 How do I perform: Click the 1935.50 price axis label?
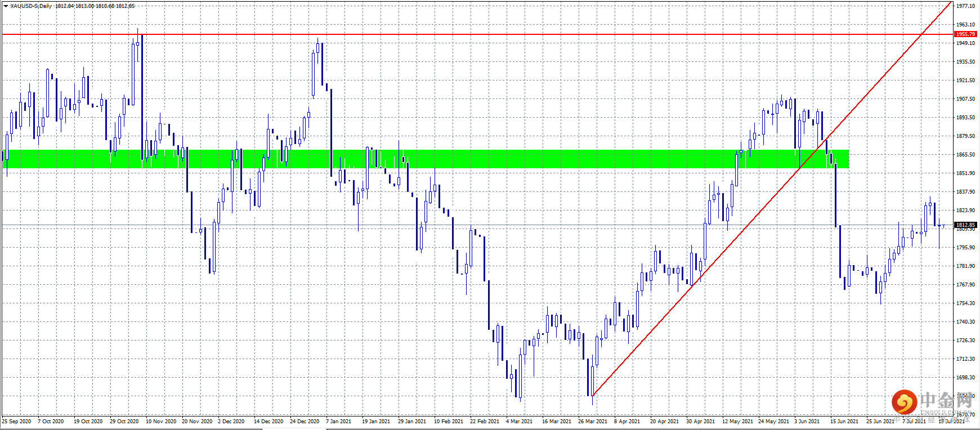[x=965, y=62]
